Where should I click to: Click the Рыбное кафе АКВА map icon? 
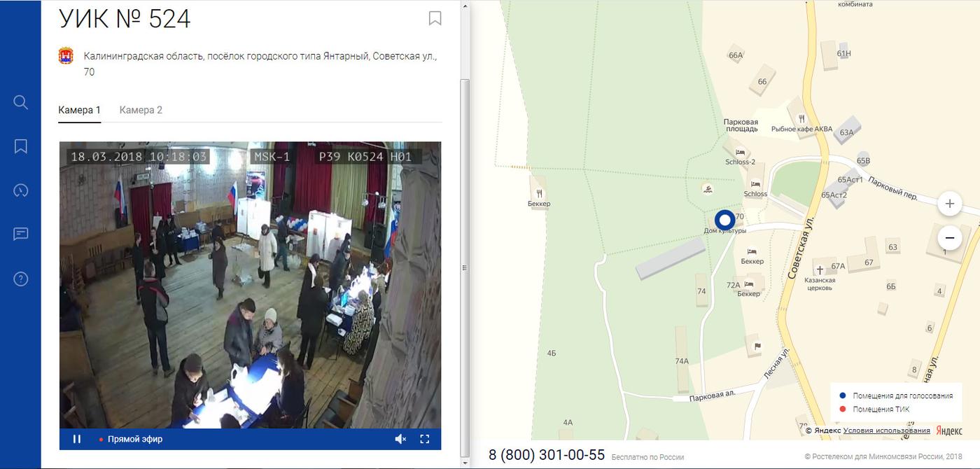[801, 118]
